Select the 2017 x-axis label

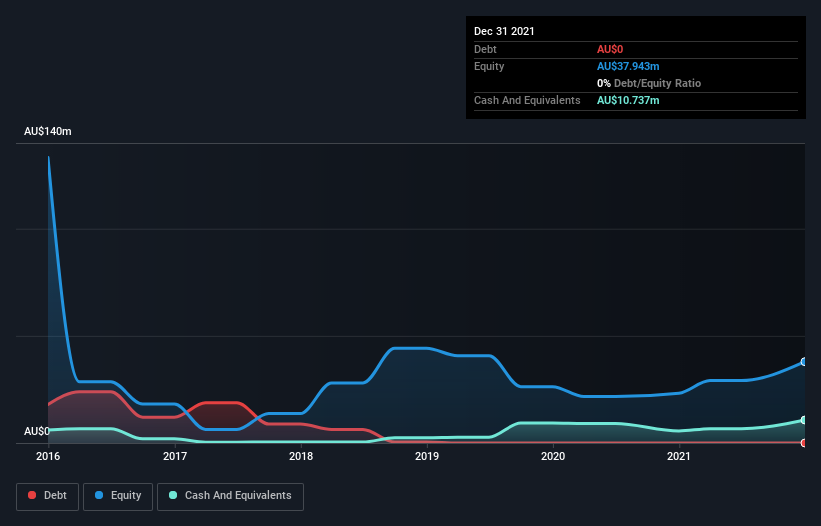(x=175, y=456)
